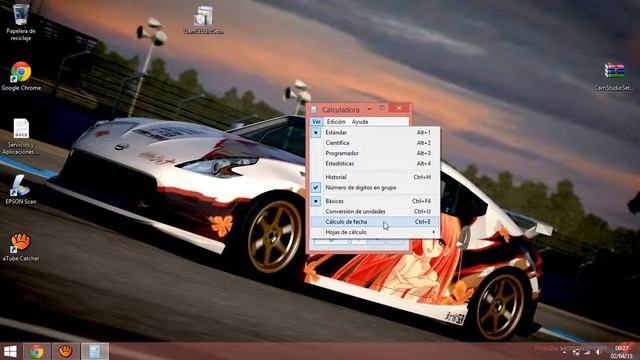The image size is (640, 360).
Task: Select the Servicios y Aplicaciones document icon
Action: [21, 136]
